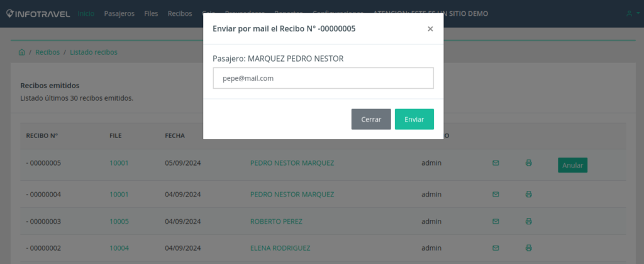Open the ELENA RODRIGUEZ passenger link
The width and height of the screenshot is (644, 264).
coord(280,248)
